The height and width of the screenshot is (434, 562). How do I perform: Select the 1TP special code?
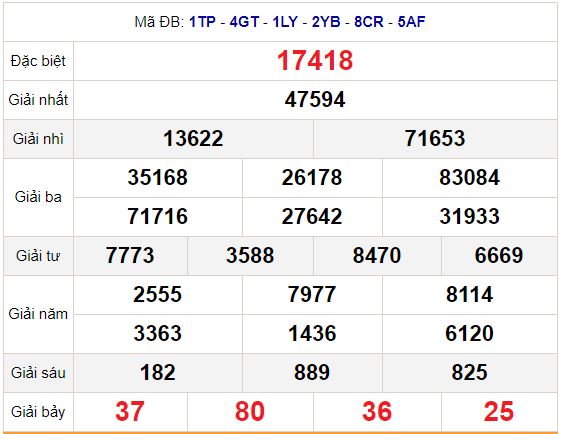[x=203, y=22]
